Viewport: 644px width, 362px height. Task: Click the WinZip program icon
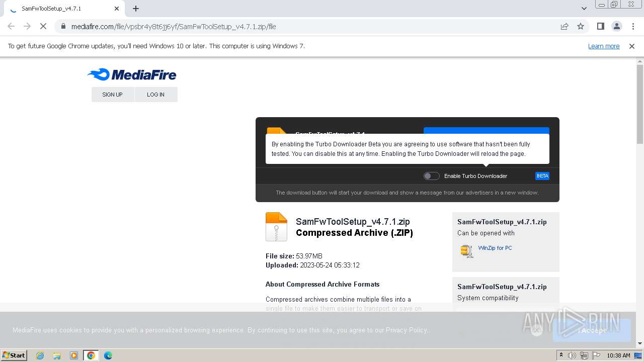click(467, 251)
